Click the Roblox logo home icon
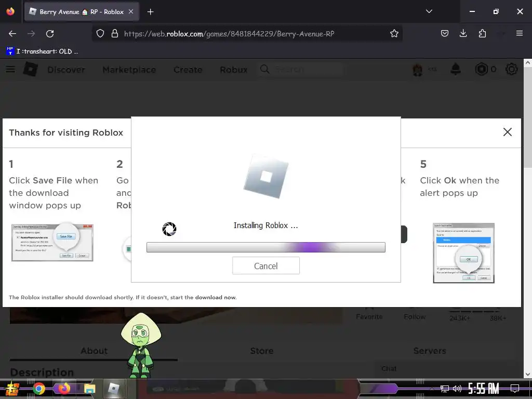Image resolution: width=532 pixels, height=399 pixels. [31, 69]
